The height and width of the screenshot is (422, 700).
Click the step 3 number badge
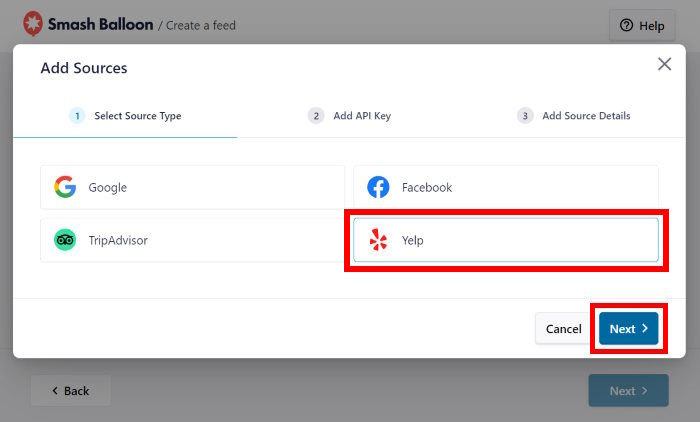click(x=525, y=116)
